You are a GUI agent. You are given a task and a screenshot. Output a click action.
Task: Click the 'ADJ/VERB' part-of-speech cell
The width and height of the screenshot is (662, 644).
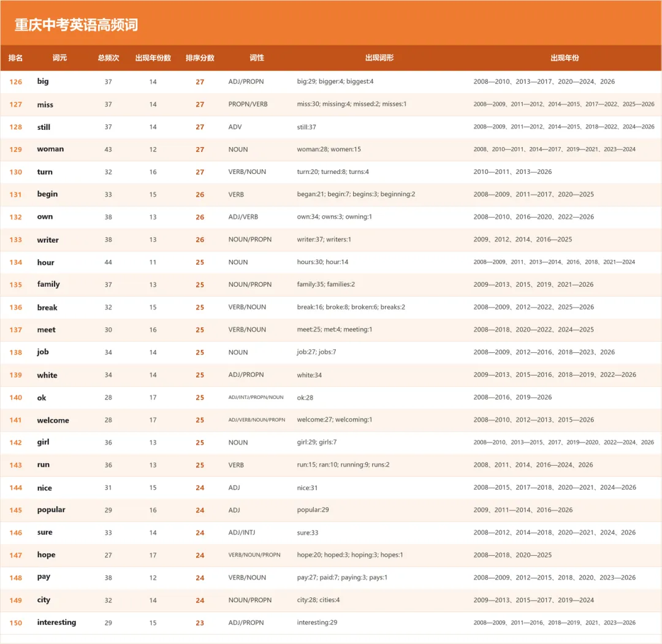(x=243, y=217)
